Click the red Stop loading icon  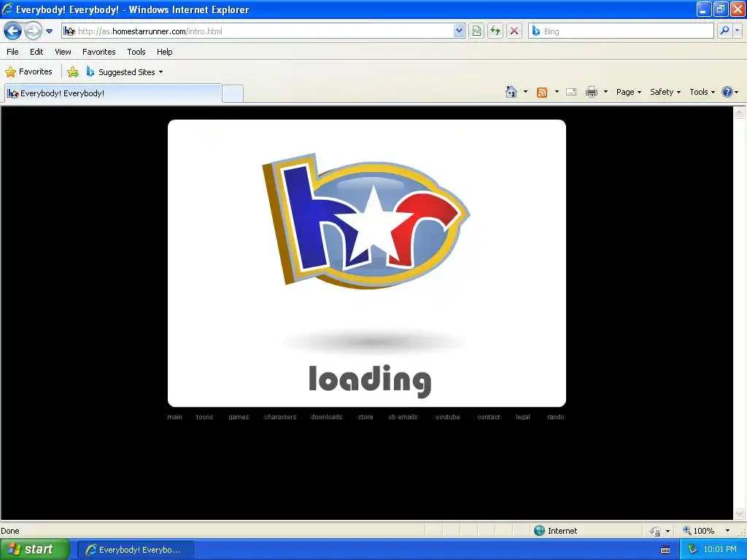coord(514,31)
